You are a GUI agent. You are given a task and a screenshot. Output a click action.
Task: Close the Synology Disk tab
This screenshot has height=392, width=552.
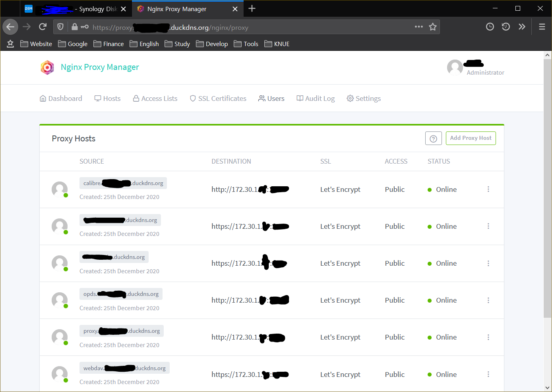pos(124,9)
